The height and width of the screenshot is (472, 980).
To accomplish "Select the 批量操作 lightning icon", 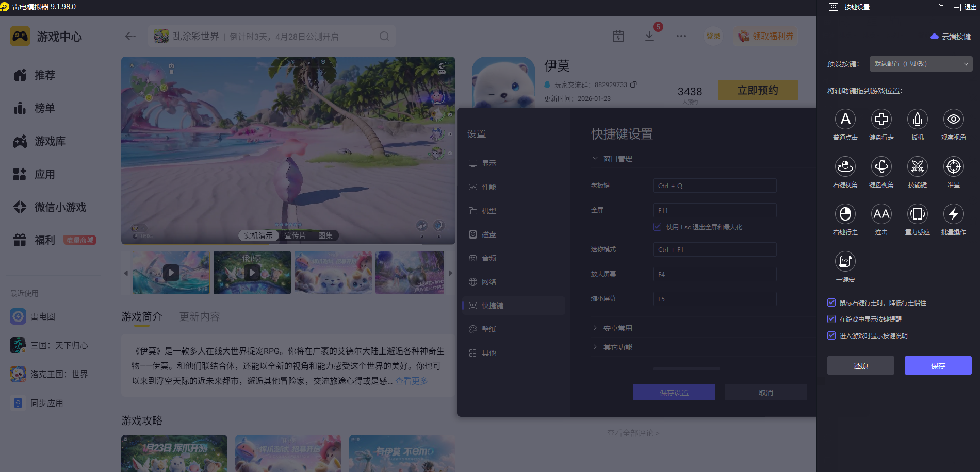I will click(953, 214).
